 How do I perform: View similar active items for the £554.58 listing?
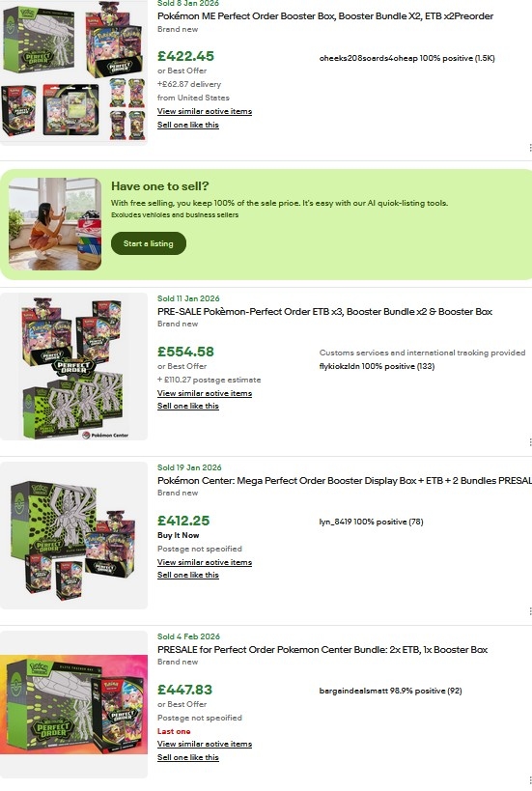[x=205, y=393]
